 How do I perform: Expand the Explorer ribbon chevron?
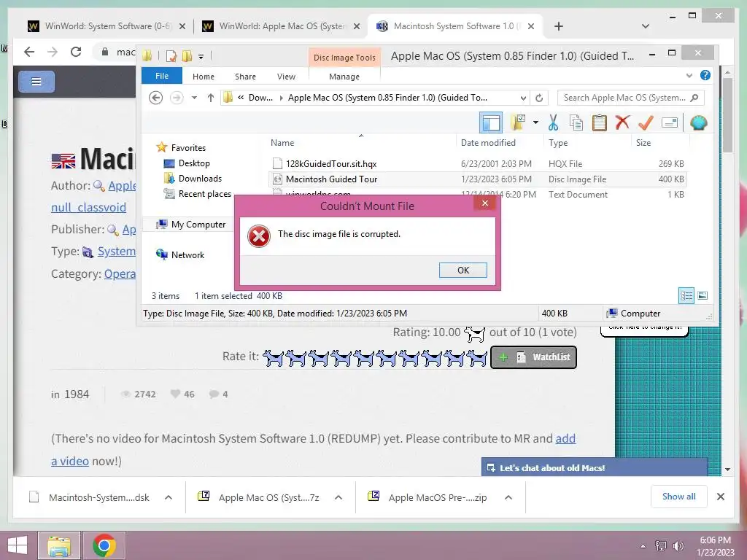pyautogui.click(x=689, y=76)
